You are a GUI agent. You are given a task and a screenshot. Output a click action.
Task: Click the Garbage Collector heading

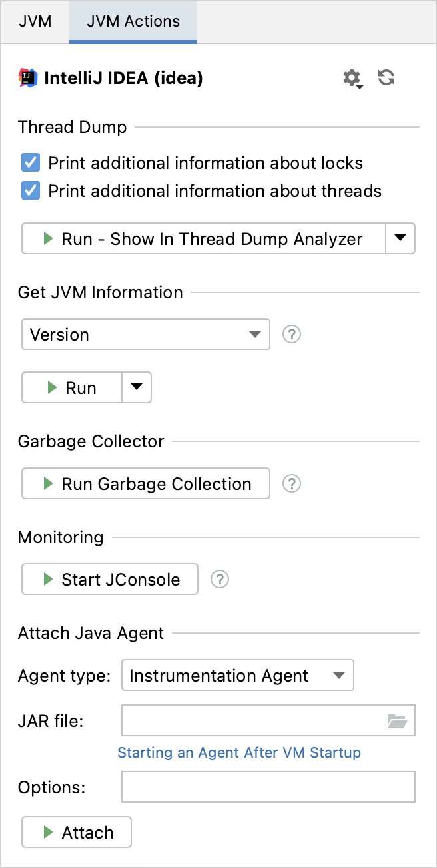[91, 441]
